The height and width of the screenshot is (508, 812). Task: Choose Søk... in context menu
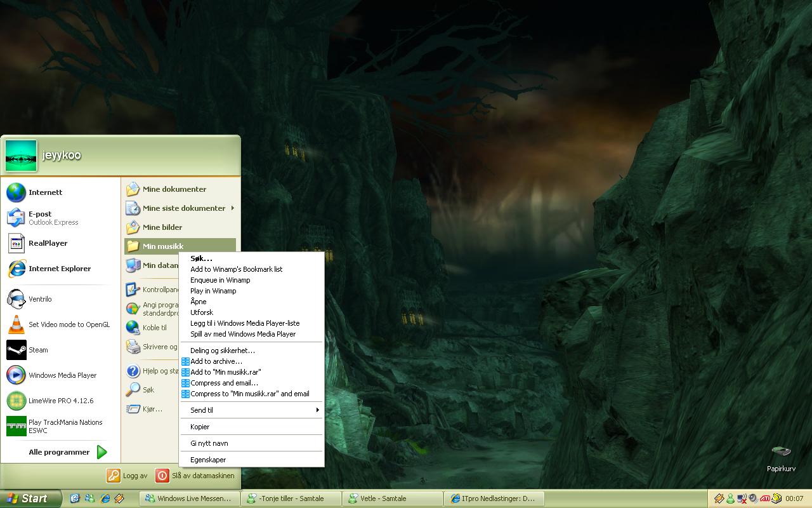coord(252,258)
